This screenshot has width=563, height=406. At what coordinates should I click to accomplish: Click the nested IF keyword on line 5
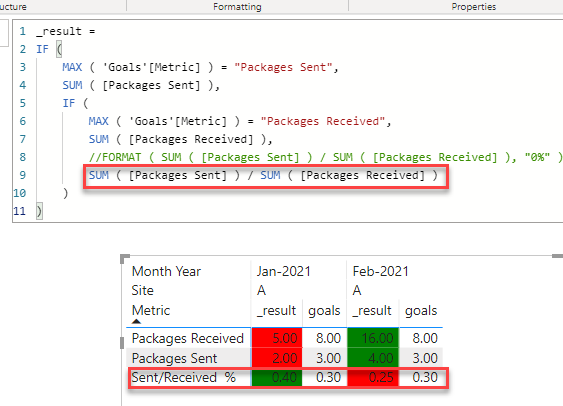click(69, 103)
